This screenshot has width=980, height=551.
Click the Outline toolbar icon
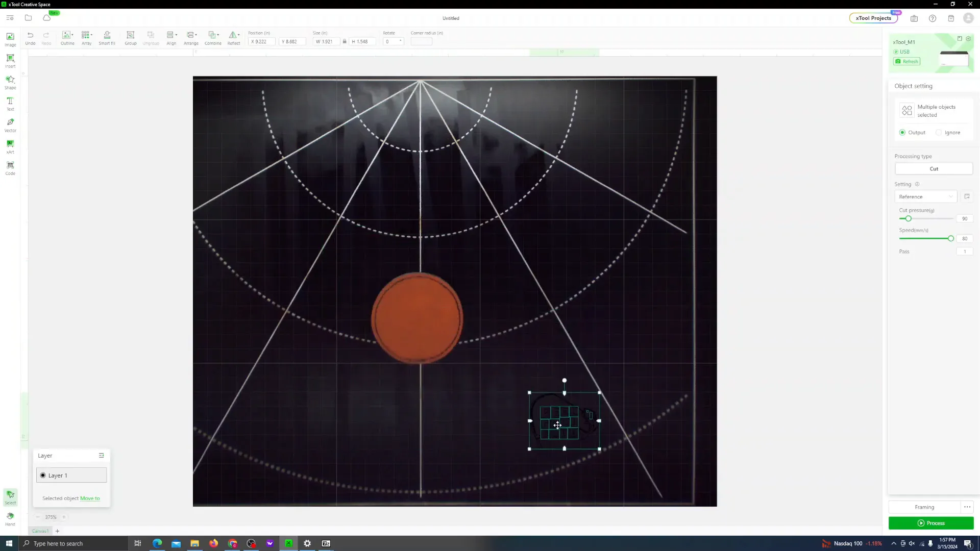(67, 37)
